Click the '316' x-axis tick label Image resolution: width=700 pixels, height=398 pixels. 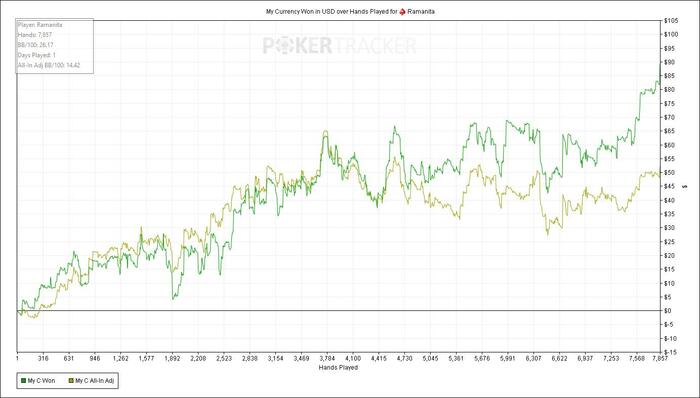point(43,358)
